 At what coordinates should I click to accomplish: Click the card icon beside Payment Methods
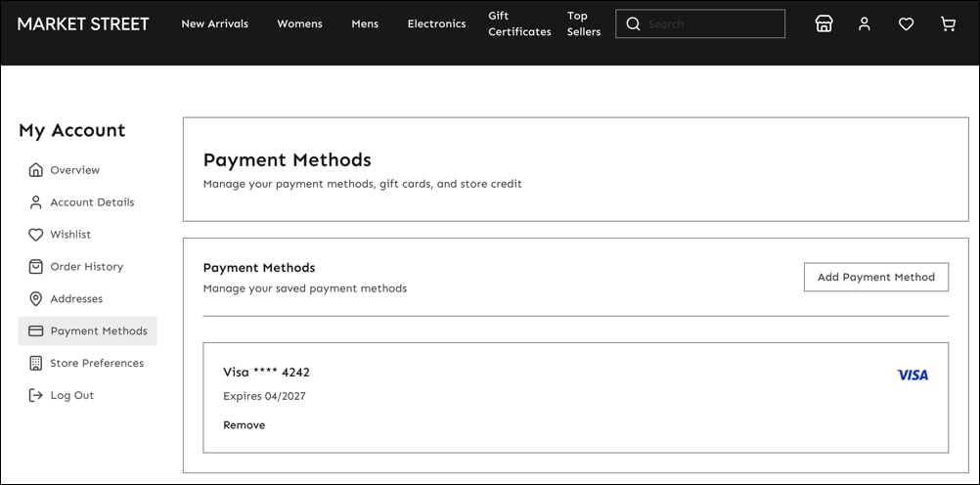coord(35,331)
